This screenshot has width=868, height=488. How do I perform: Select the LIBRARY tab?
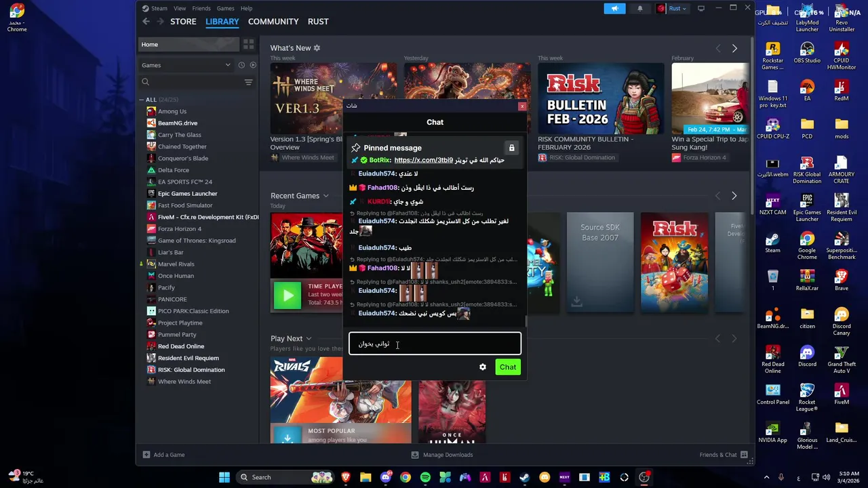[x=222, y=22]
